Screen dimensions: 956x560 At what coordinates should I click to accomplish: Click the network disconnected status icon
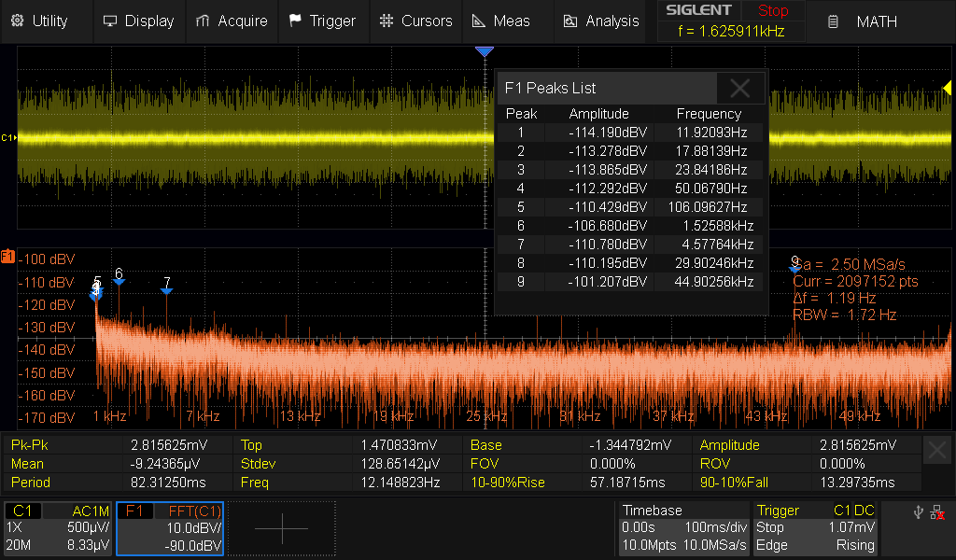[x=936, y=511]
